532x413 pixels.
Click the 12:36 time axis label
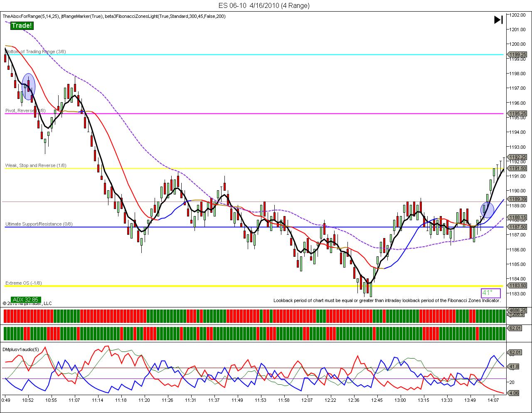pos(354,400)
